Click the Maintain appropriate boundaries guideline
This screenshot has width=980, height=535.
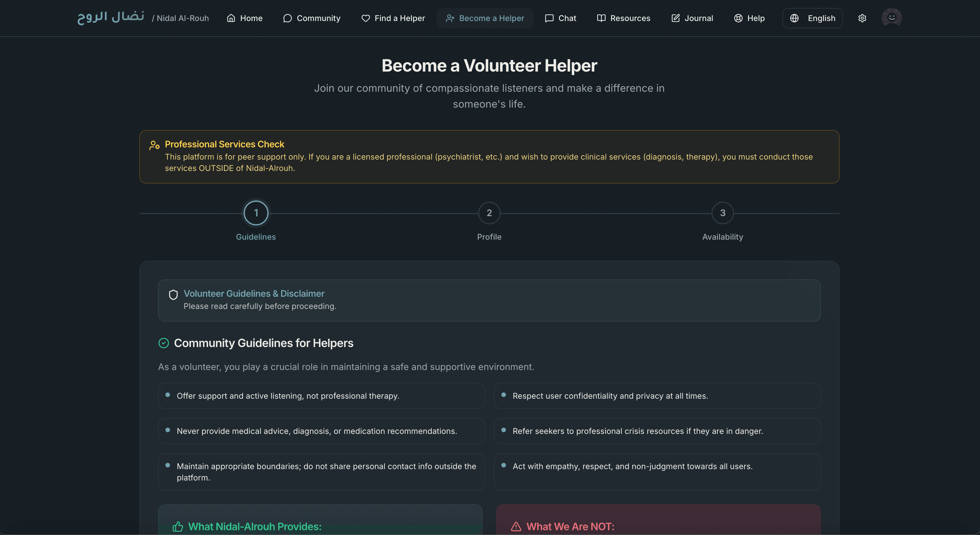(x=321, y=472)
